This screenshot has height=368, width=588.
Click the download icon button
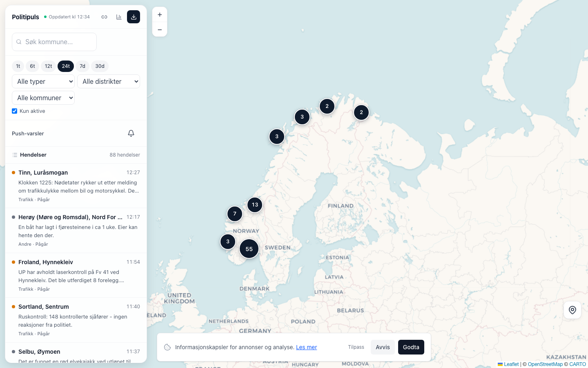click(x=134, y=17)
